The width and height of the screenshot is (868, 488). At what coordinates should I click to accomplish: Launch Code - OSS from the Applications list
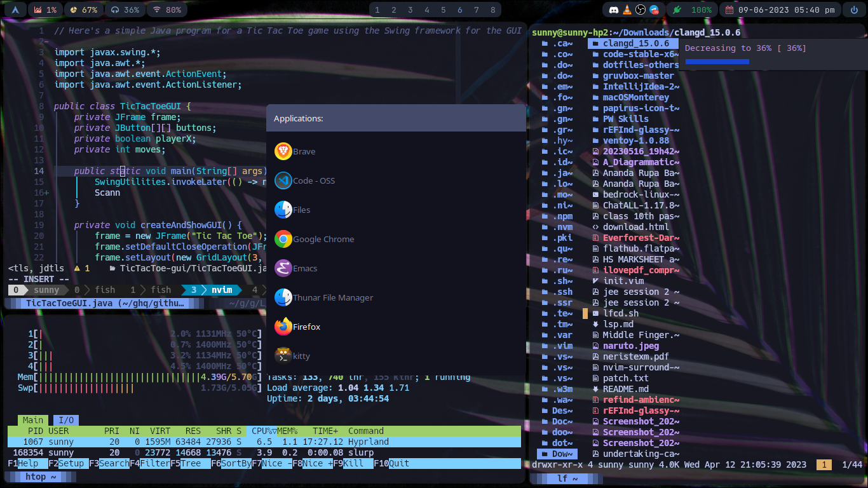[396, 180]
